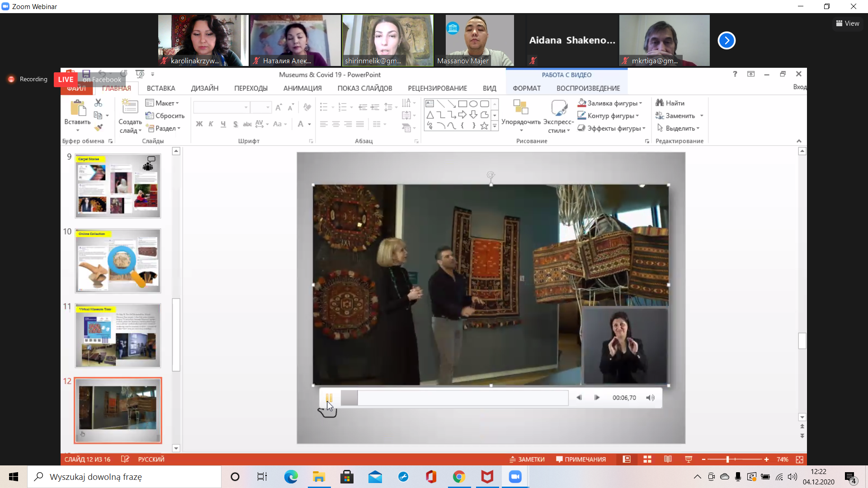Toggle the Notes (Заметки) pane
This screenshot has height=488, width=868.
[x=527, y=459]
